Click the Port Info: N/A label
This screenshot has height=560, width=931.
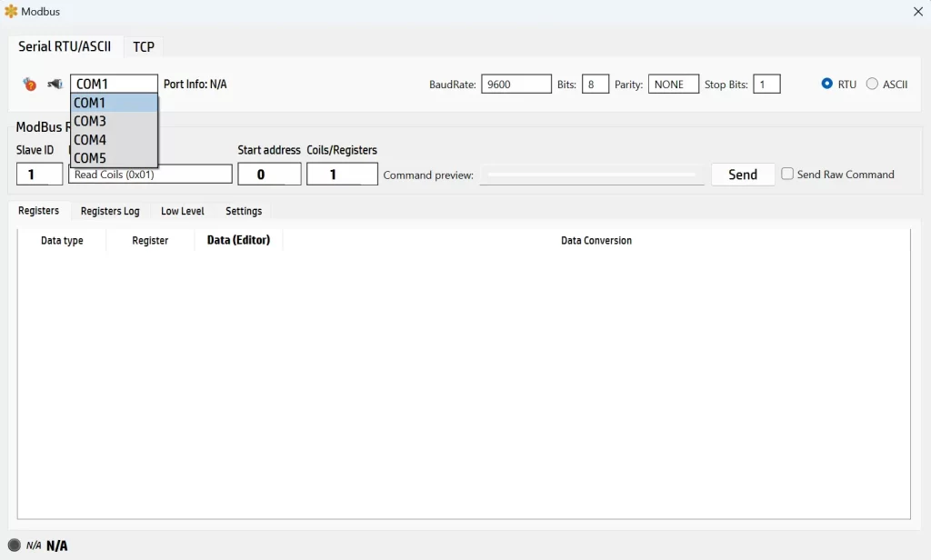click(195, 85)
